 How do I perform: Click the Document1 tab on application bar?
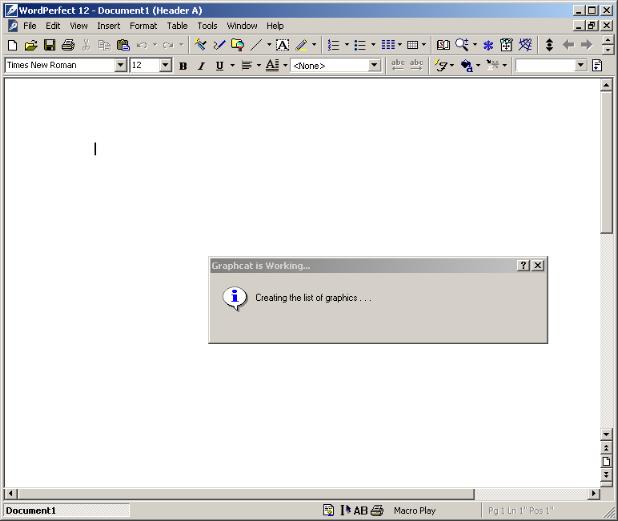point(67,511)
